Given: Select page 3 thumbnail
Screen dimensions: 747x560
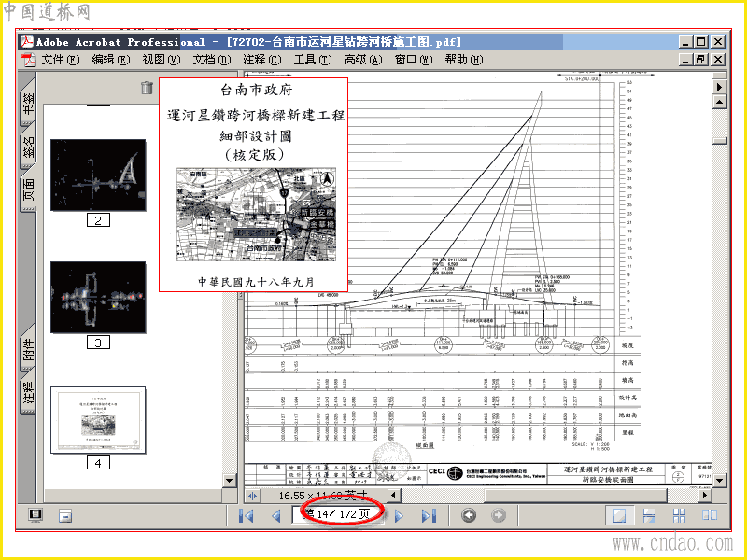Looking at the screenshot, I should [98, 297].
